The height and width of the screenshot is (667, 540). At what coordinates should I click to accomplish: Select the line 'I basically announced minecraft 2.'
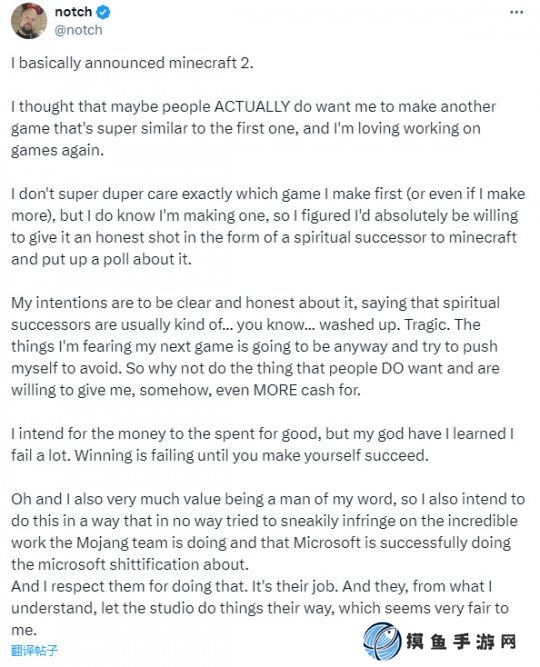click(x=132, y=63)
